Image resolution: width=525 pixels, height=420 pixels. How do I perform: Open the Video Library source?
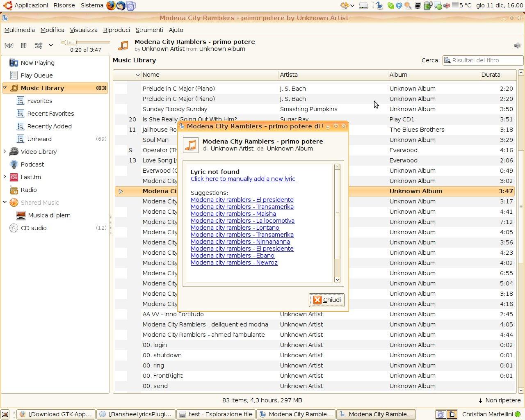[x=39, y=152]
